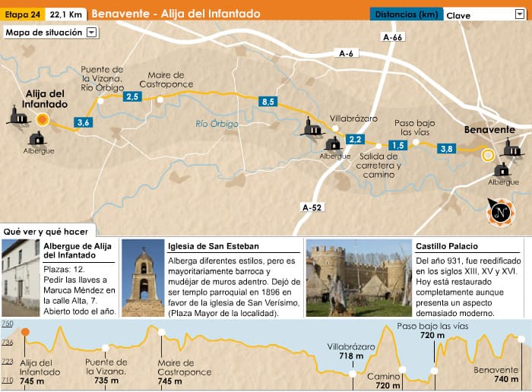Select the yellow Benavente start marker

click(x=488, y=155)
